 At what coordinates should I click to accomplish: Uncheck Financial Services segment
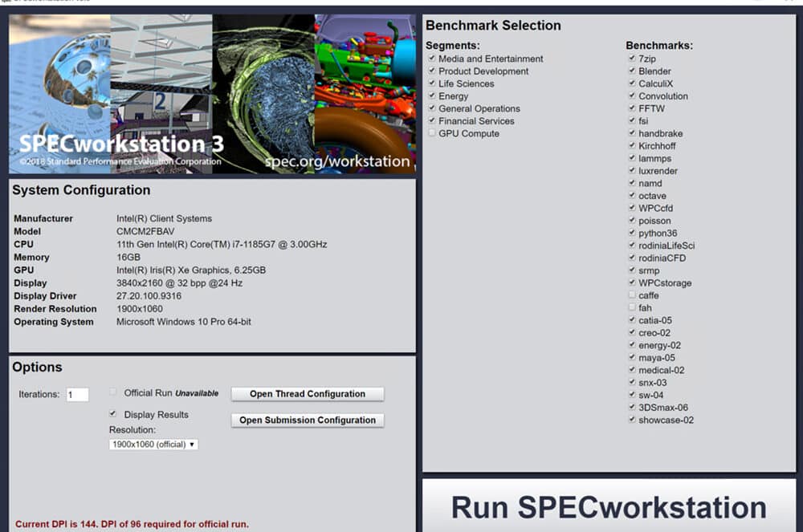coord(432,120)
